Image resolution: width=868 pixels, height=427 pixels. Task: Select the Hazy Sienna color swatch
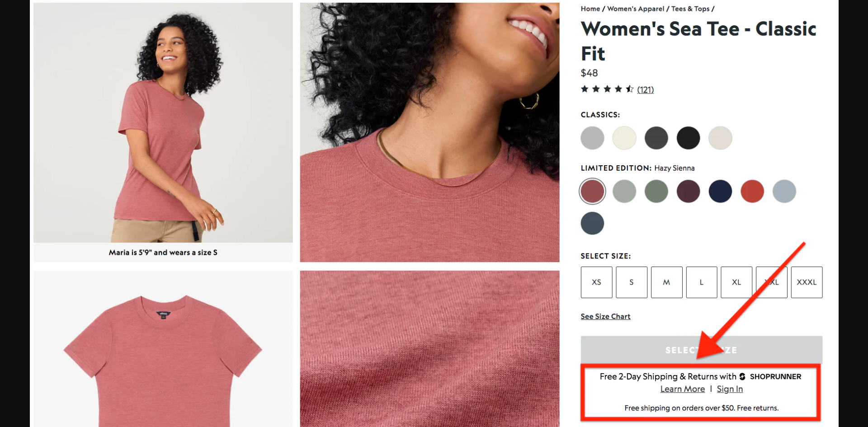(x=592, y=191)
